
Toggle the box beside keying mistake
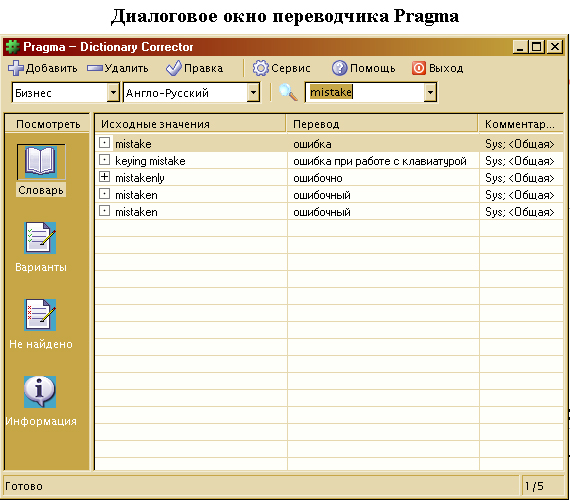[x=104, y=160]
